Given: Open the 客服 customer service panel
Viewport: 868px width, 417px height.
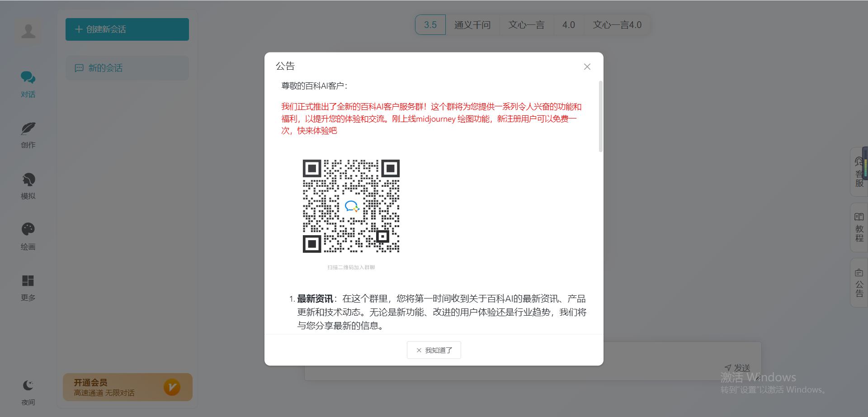Looking at the screenshot, I should pyautogui.click(x=859, y=172).
